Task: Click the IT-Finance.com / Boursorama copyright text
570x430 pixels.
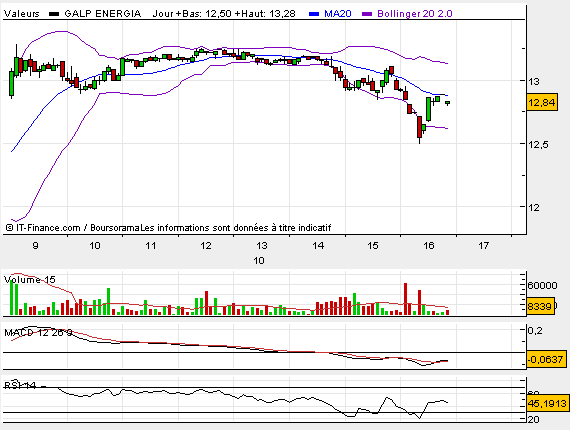Action: pyautogui.click(x=168, y=228)
